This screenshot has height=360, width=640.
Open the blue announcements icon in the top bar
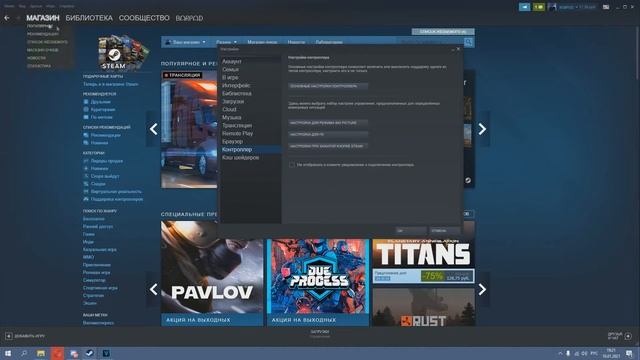coord(524,7)
